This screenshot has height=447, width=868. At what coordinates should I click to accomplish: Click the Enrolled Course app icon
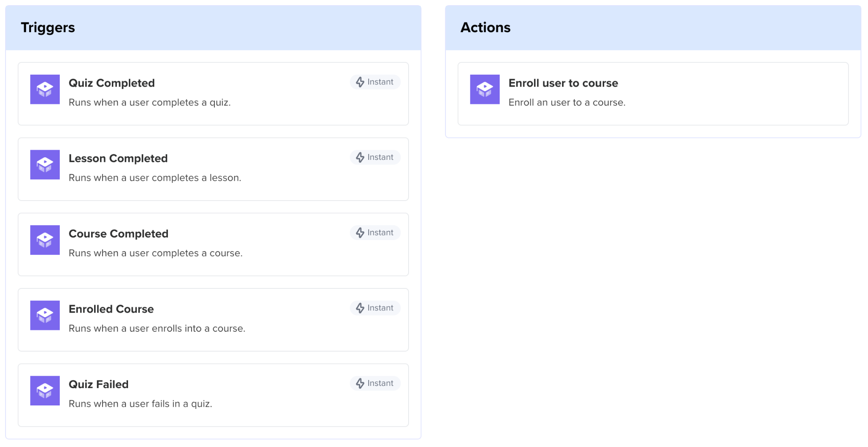45,316
